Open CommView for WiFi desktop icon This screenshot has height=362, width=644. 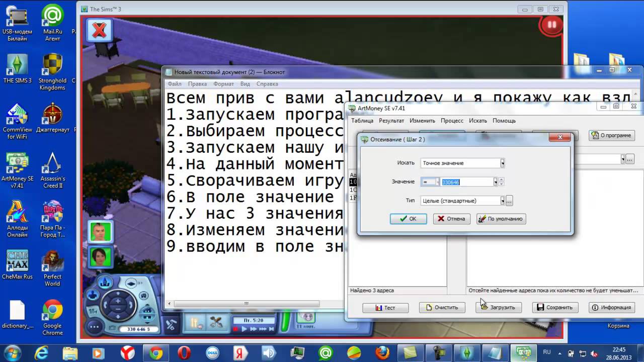(17, 121)
